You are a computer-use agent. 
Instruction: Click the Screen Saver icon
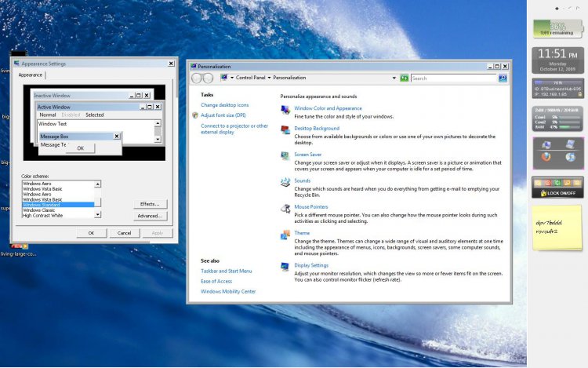pyautogui.click(x=285, y=156)
